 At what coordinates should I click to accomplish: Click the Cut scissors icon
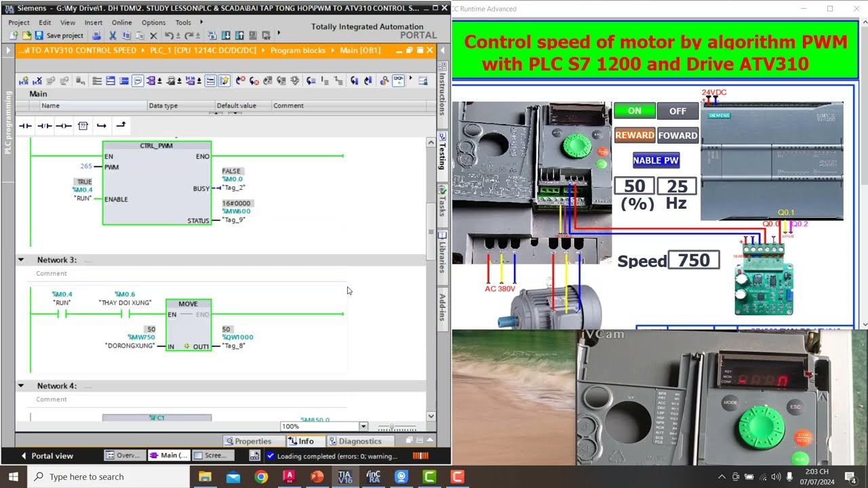click(x=113, y=35)
